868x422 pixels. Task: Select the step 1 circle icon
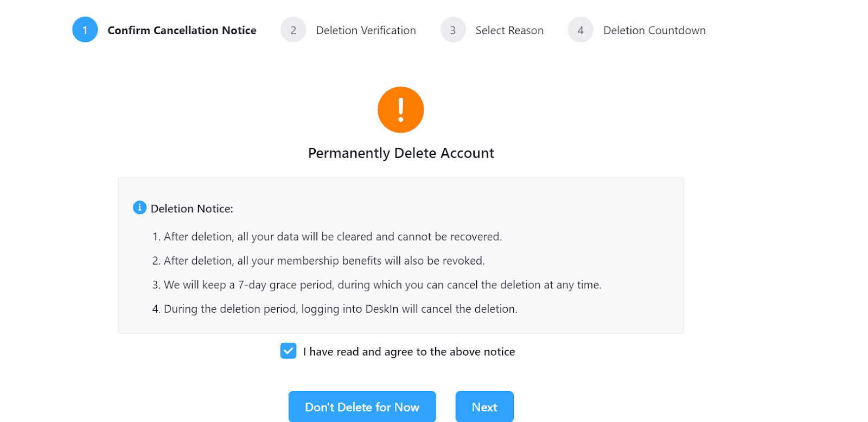click(85, 30)
